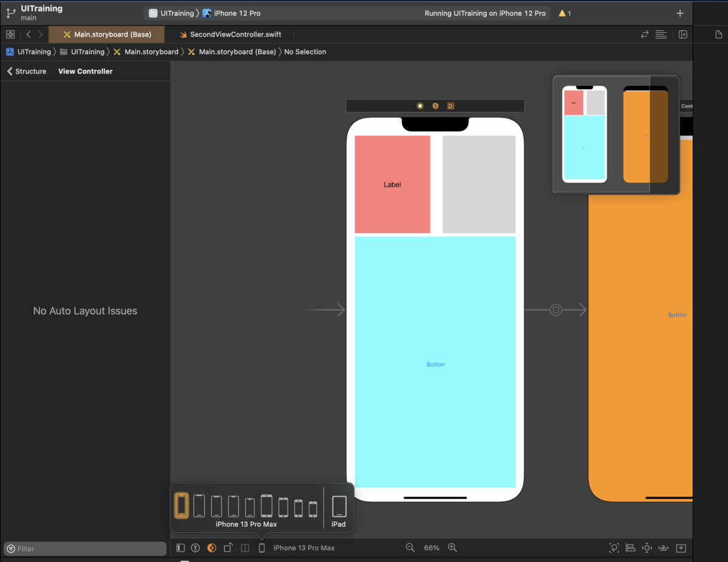Click the zoom out magnifier icon
The image size is (728, 562).
coord(410,547)
